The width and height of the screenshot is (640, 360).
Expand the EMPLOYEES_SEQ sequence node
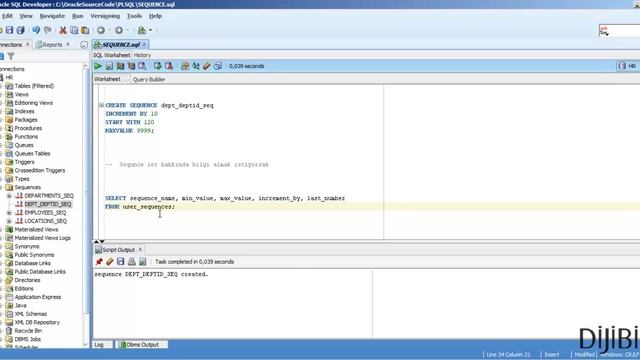(9, 213)
